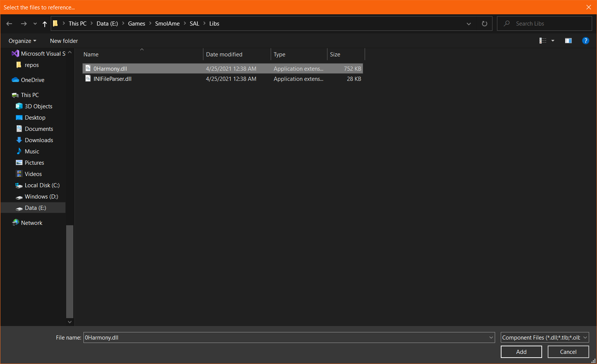Sort by Date modified column
597x364 pixels.
(x=237, y=54)
